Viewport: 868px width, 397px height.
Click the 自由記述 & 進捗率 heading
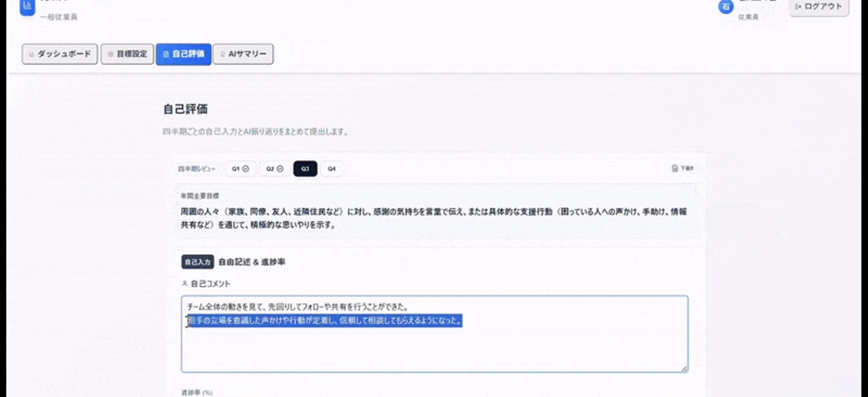[x=252, y=262]
